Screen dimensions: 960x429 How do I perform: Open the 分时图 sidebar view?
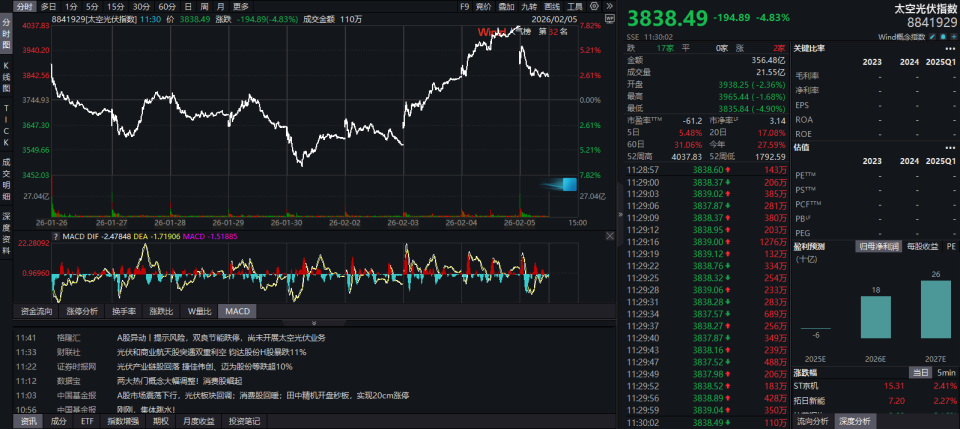click(x=6, y=34)
